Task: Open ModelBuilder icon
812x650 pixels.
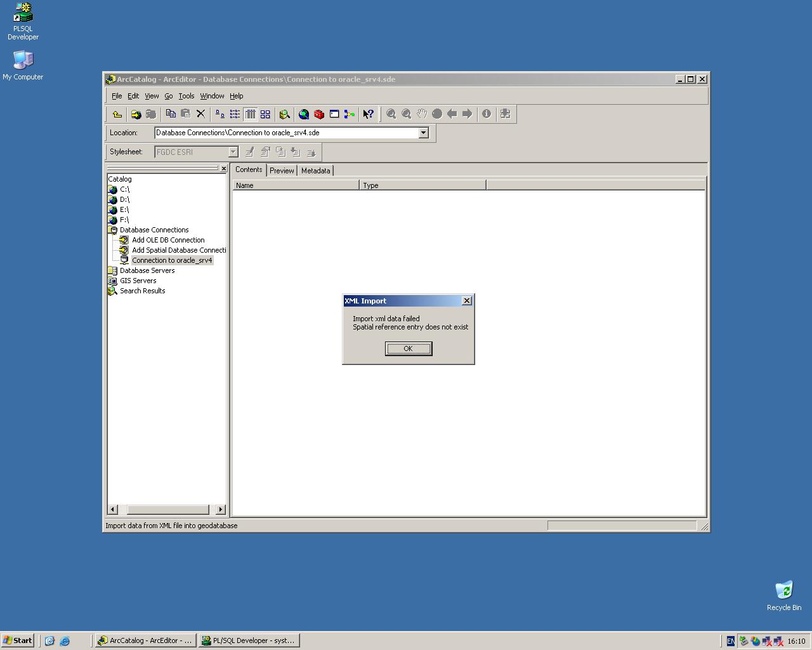Action: [x=350, y=114]
